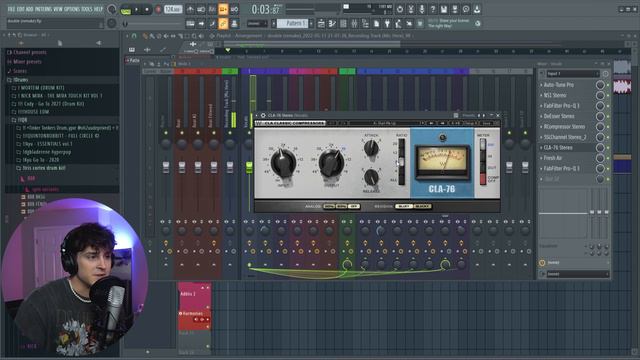
Task: Toggle Pat/Song mode button
Action: 126,10
